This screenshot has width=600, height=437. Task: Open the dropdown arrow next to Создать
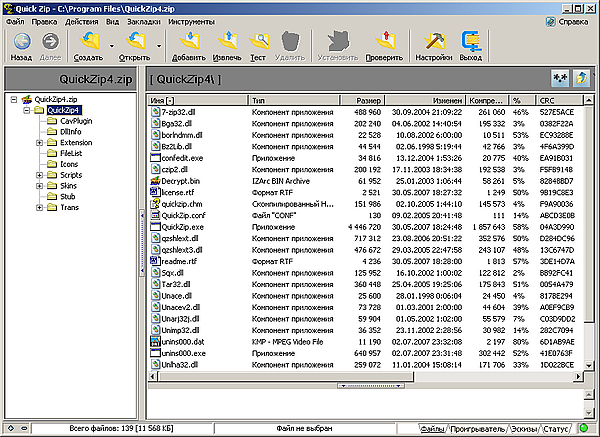[112, 44]
